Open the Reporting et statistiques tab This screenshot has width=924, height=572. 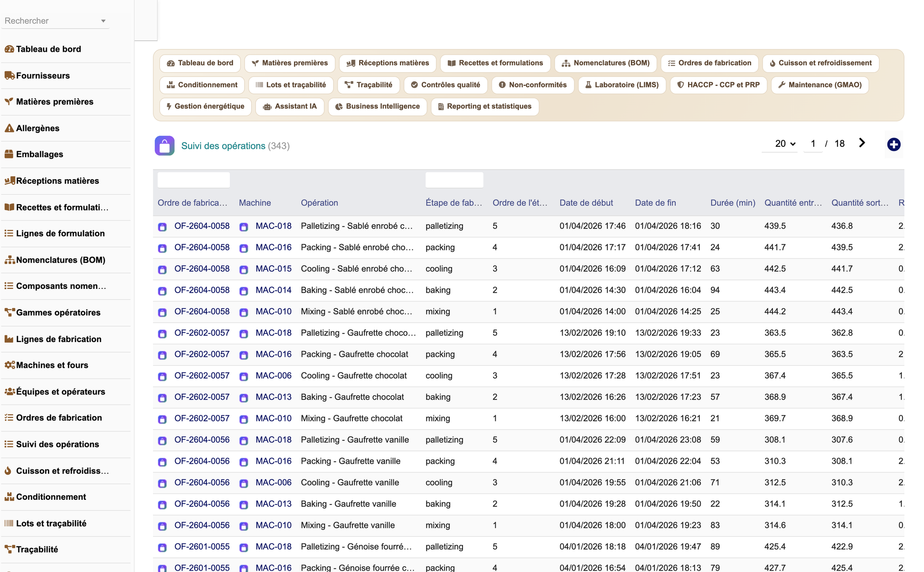484,106
